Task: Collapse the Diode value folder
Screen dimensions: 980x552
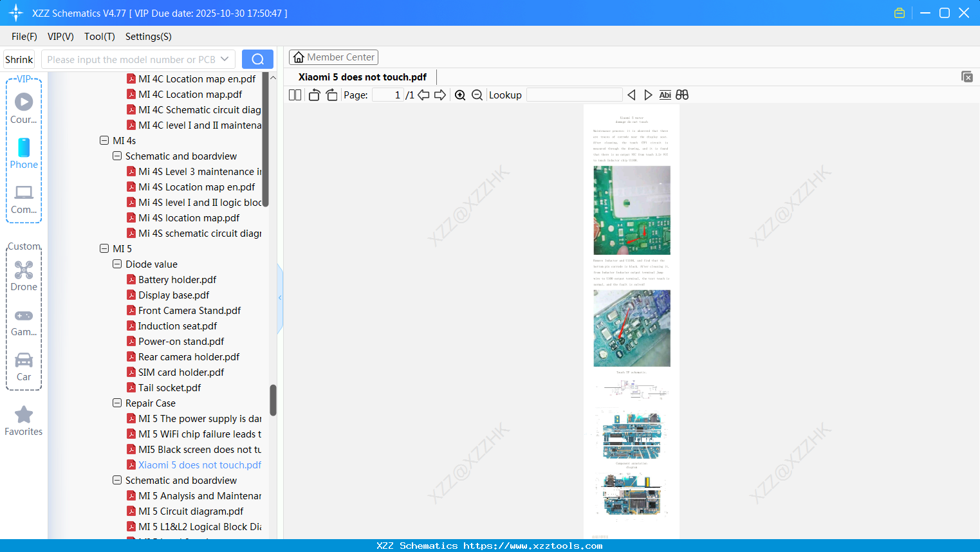Action: pyautogui.click(x=117, y=264)
